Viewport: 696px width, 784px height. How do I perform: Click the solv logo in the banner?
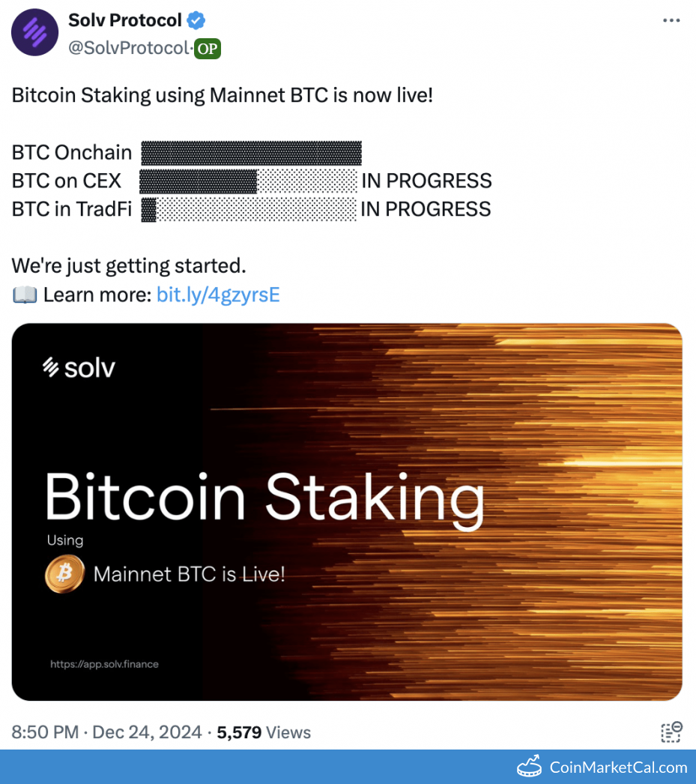(x=79, y=367)
